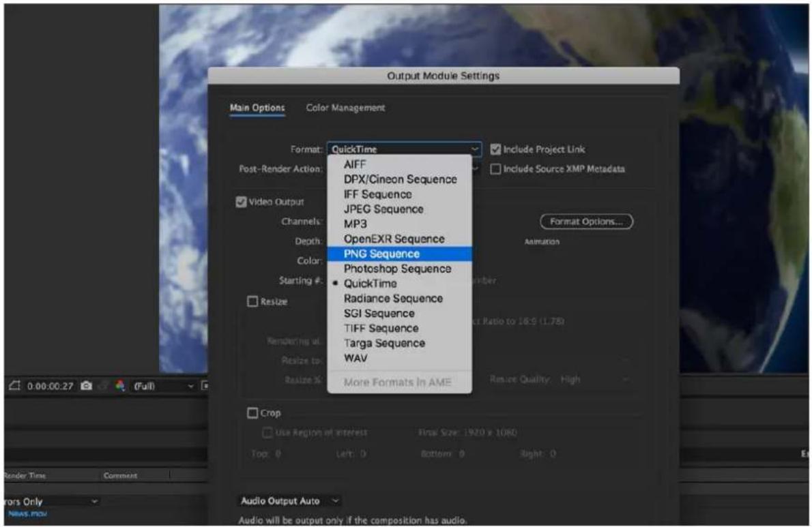
Task: Enable Include Source XMP Metadata
Action: tap(495, 169)
